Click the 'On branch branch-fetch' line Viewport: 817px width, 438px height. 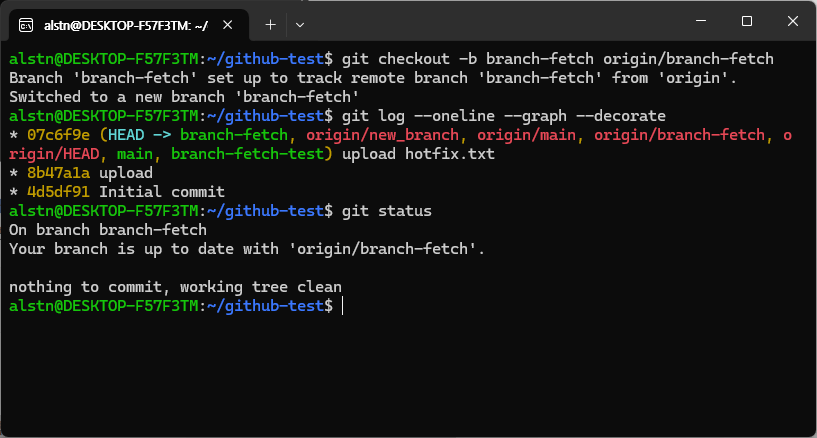coord(108,230)
